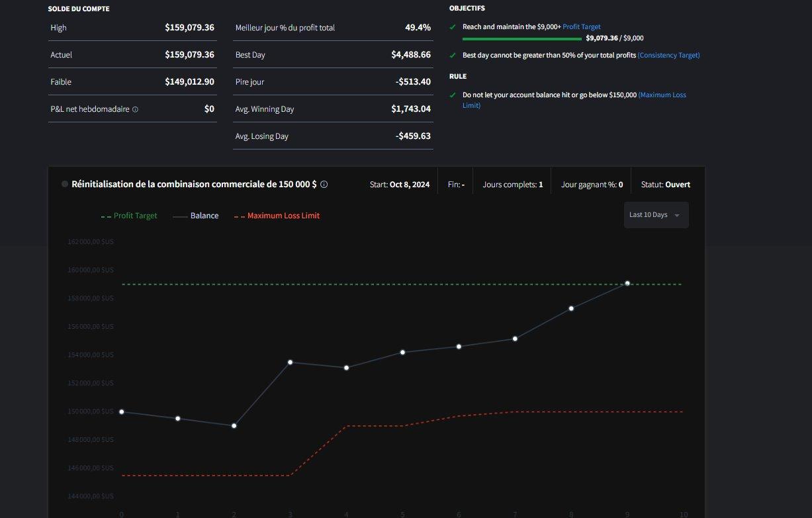This screenshot has height=518, width=812.
Task: Click checkmark beside the Profit Target objective
Action: click(452, 27)
